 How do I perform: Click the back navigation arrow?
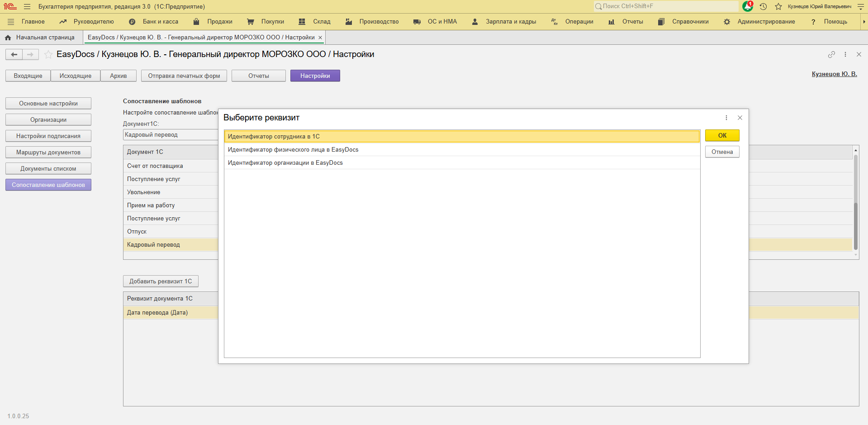[x=14, y=54]
